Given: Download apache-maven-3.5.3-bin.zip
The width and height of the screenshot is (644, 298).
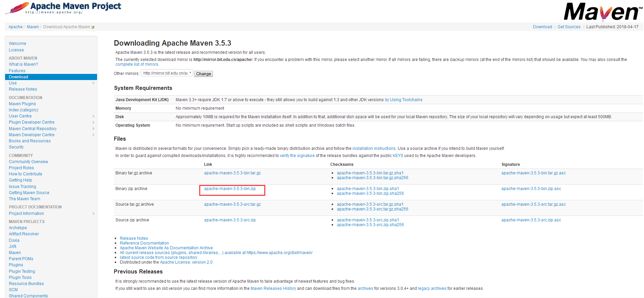Looking at the screenshot, I should (230, 189).
